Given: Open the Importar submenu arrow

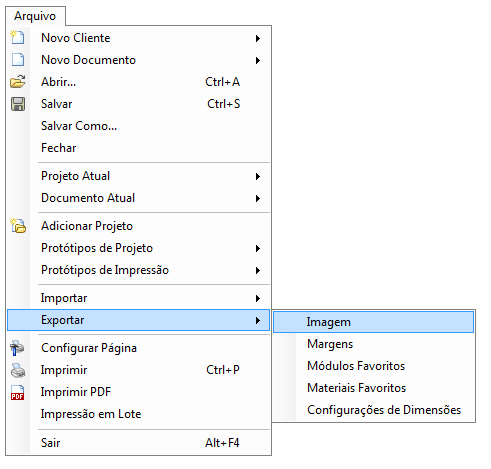Looking at the screenshot, I should coord(258,298).
